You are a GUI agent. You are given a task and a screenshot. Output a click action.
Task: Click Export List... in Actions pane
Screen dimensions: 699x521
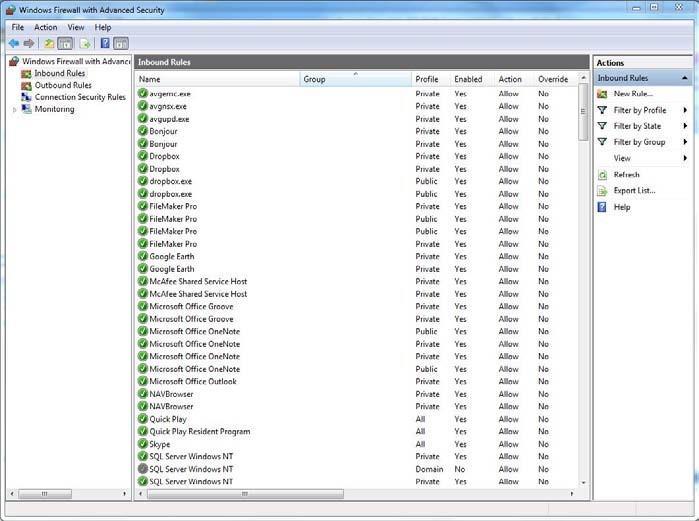tap(634, 191)
